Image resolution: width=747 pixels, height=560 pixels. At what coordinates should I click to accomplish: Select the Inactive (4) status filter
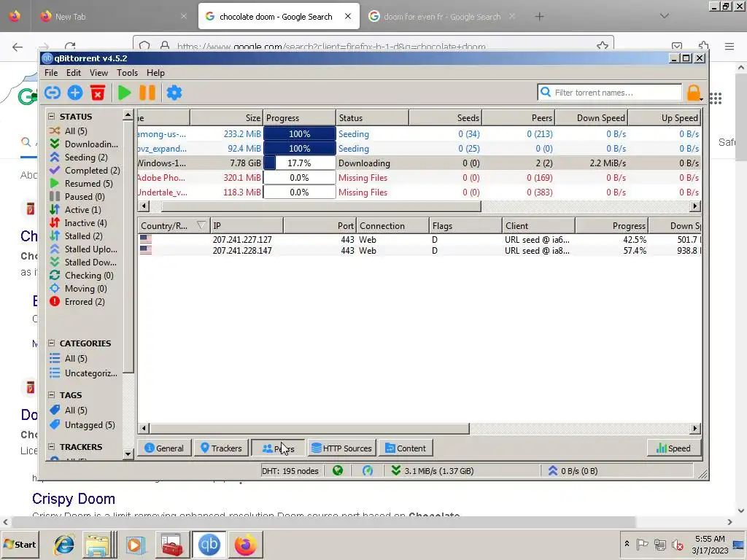(x=78, y=223)
